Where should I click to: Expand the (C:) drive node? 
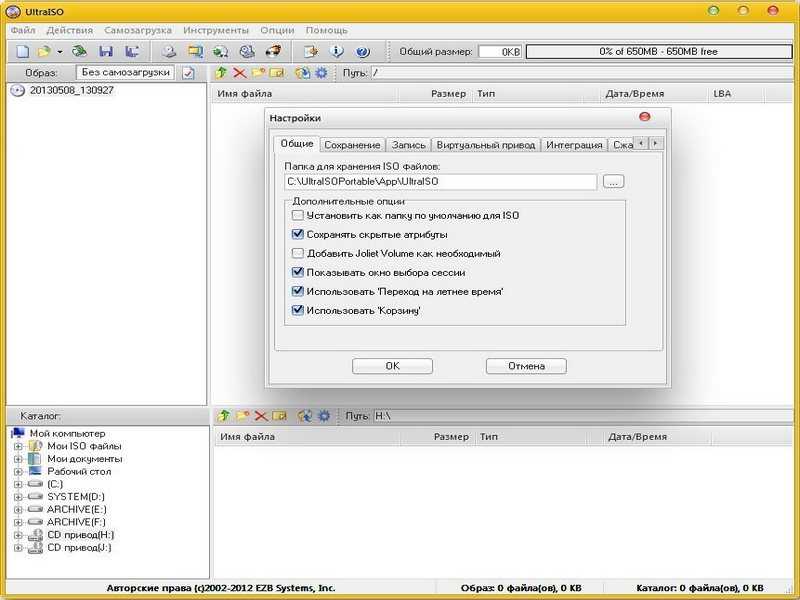tap(18, 484)
